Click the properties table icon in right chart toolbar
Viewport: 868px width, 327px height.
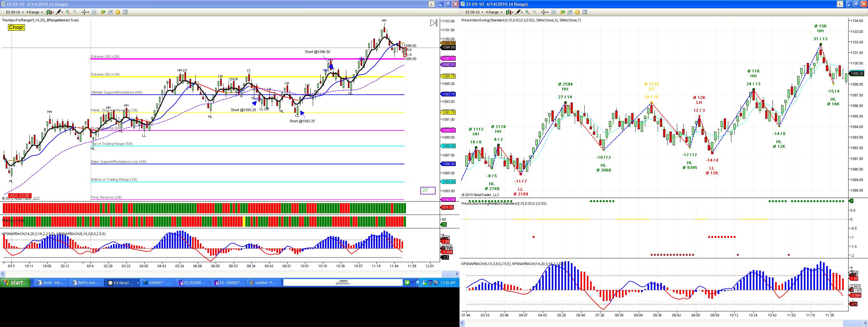click(x=585, y=12)
